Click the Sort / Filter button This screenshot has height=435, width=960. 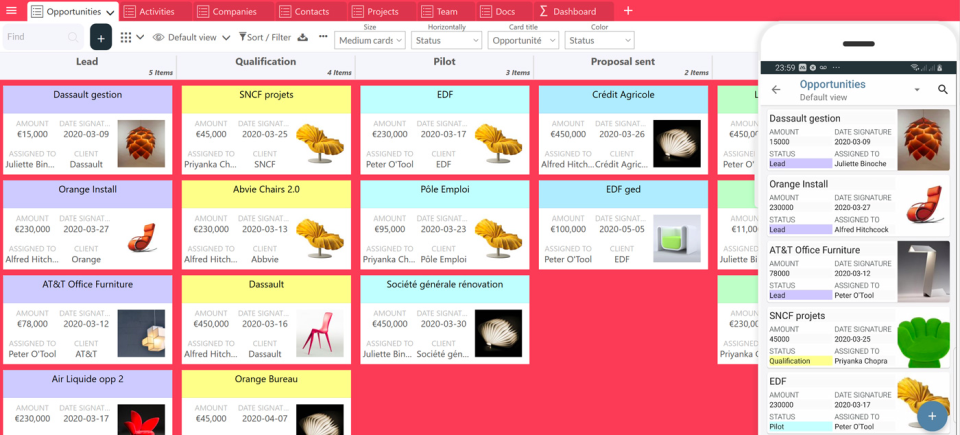coord(265,38)
